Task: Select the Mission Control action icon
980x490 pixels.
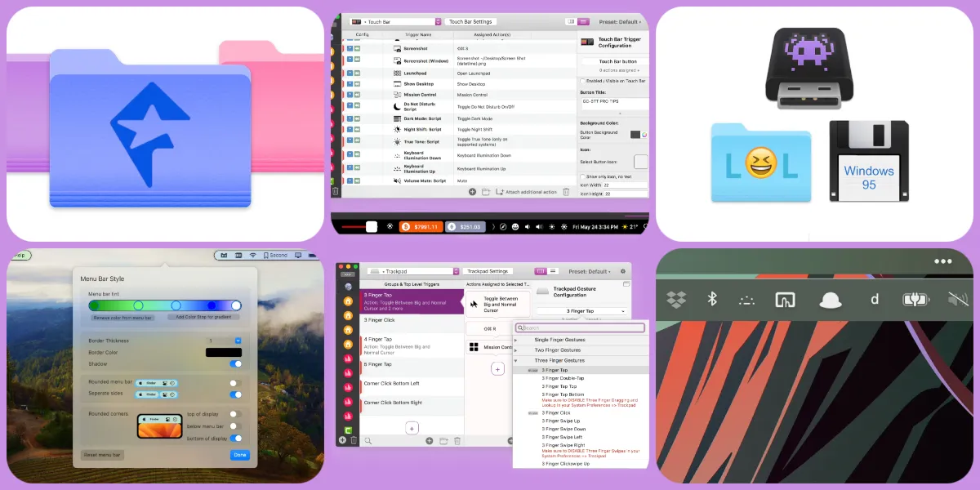Action: 474,346
